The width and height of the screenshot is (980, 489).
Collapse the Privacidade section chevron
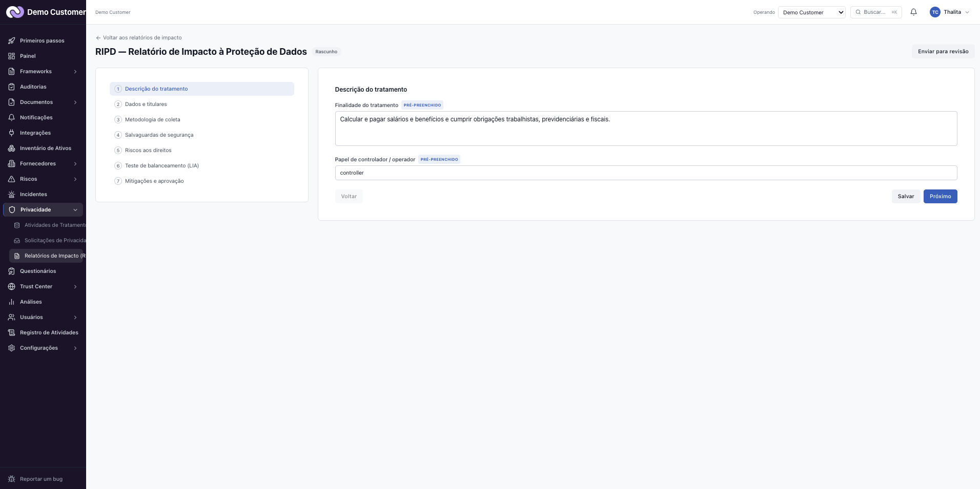pyautogui.click(x=75, y=210)
